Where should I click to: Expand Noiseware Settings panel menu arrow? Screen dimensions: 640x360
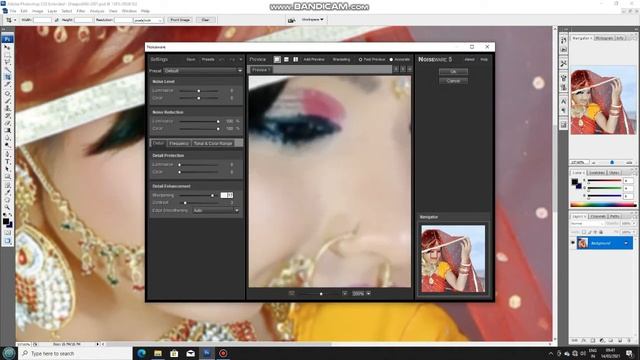pyautogui.click(x=240, y=60)
